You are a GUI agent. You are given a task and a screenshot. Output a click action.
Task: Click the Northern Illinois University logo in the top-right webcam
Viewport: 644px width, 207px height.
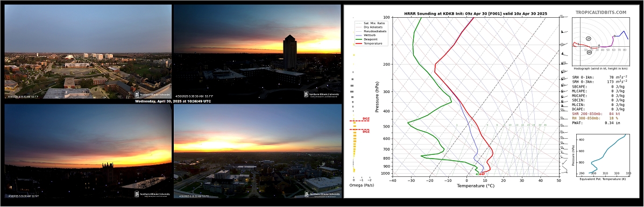click(322, 95)
